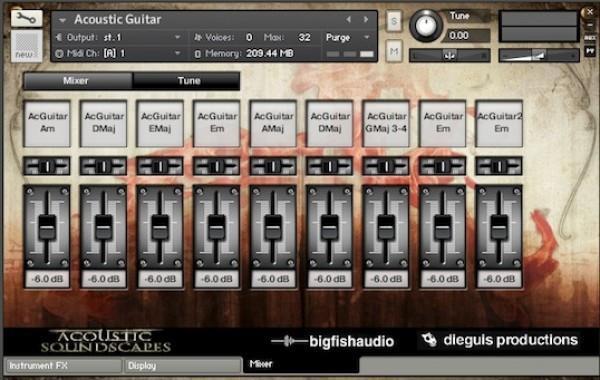Open the Output st.1 dropdown
This screenshot has width=600, height=380.
tap(178, 37)
